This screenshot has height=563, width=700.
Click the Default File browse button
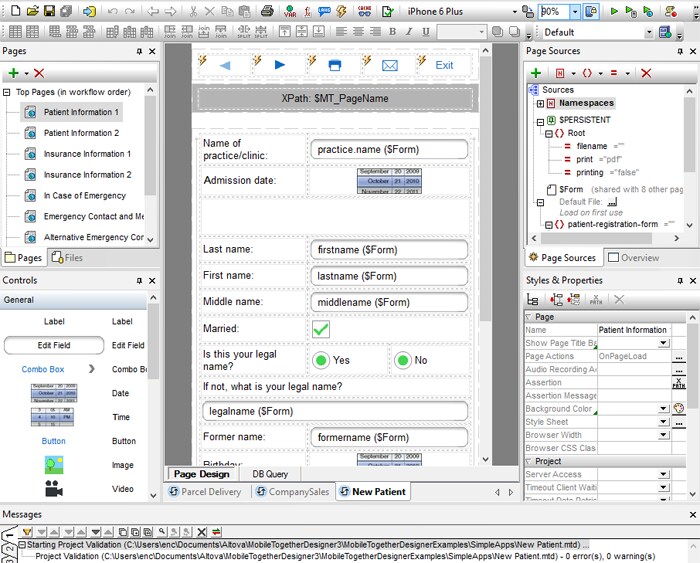tap(613, 201)
